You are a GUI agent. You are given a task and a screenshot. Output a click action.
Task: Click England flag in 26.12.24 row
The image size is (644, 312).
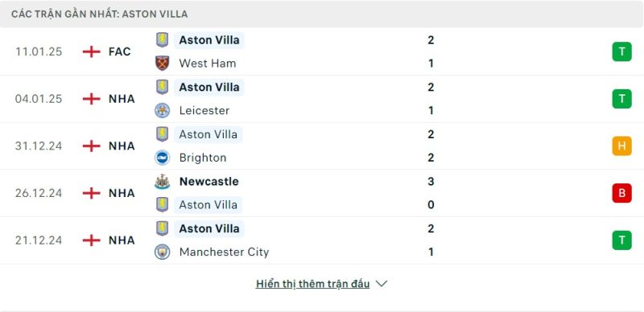[91, 193]
